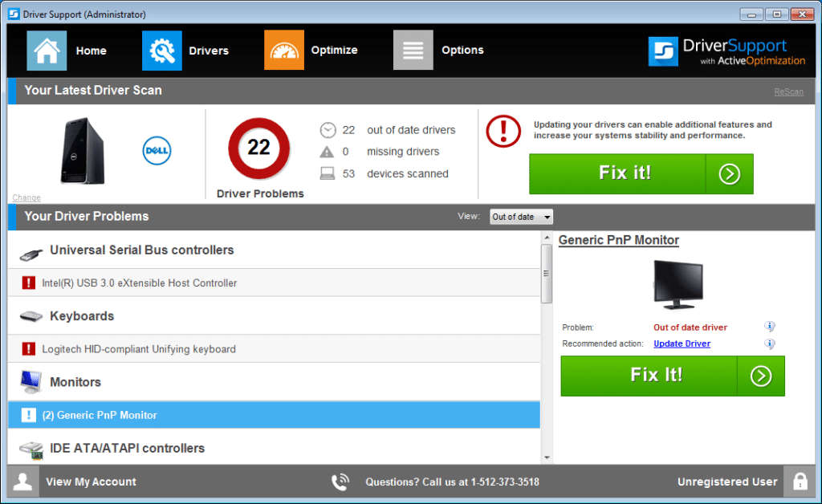Click the padlock icon beside Unregistered User
822x504 pixels.
(x=800, y=482)
